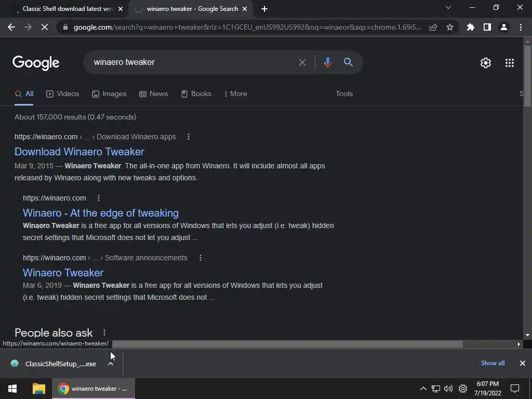Click the address bar URL
This screenshot has height=399, width=532.
pos(247,27)
